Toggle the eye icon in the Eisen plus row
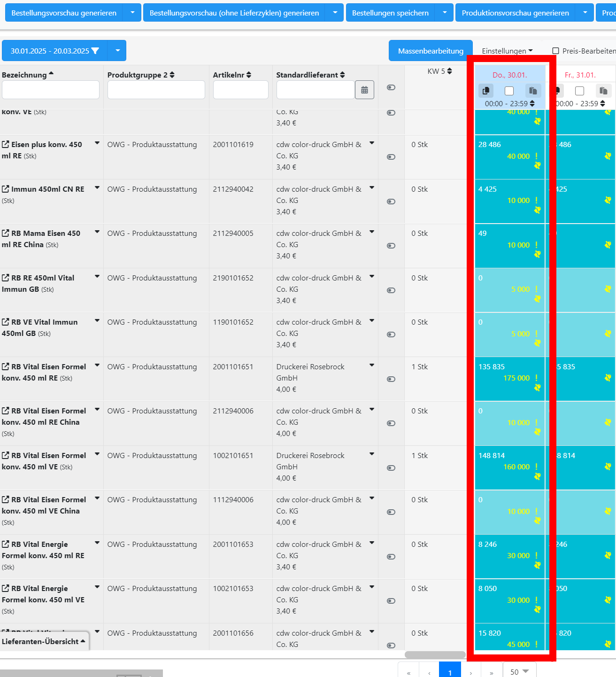616x677 pixels. click(x=391, y=157)
